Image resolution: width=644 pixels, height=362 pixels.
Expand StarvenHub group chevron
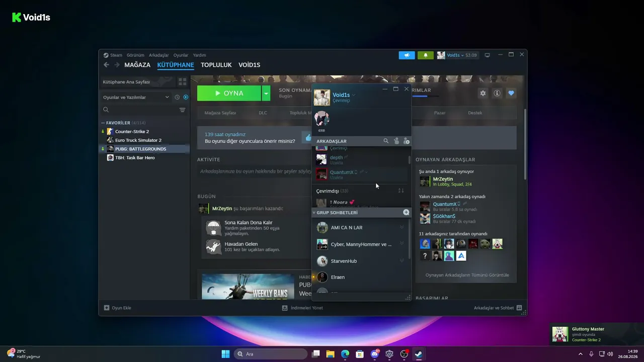tap(401, 261)
